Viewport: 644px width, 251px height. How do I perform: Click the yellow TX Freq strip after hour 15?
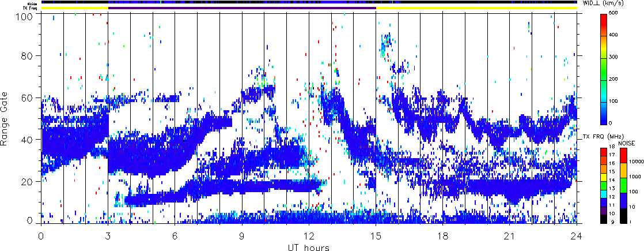click(476, 8)
